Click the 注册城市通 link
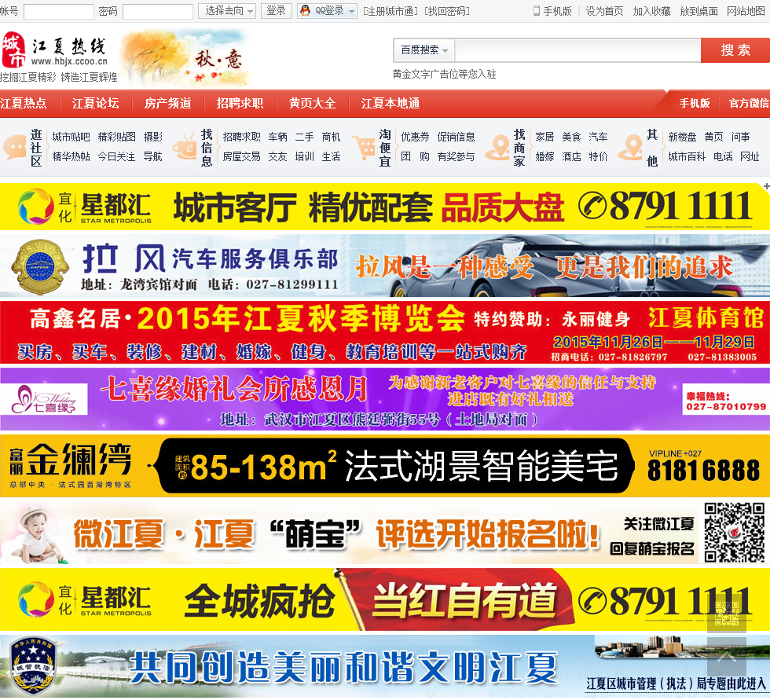Screen dimensions: 770x700 (390, 11)
